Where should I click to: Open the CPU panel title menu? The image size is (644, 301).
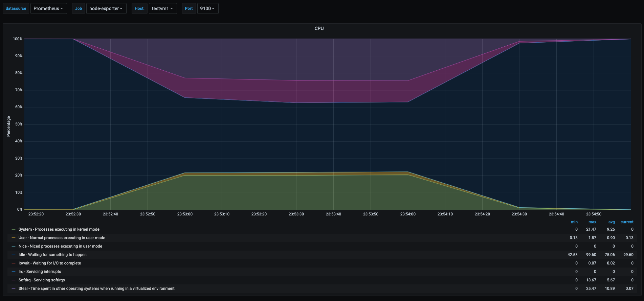pos(319,28)
